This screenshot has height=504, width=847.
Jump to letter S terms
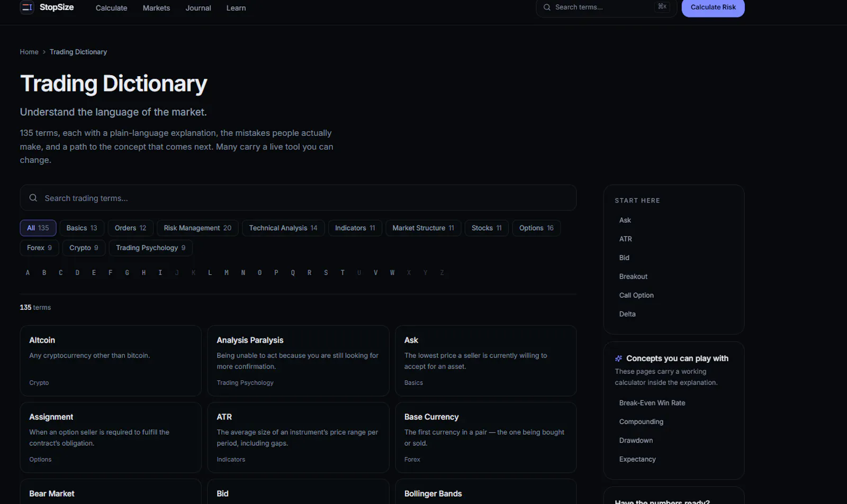(326, 273)
